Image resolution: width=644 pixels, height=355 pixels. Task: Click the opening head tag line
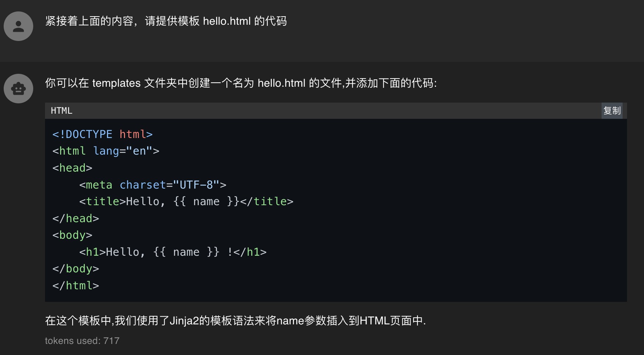tap(72, 168)
